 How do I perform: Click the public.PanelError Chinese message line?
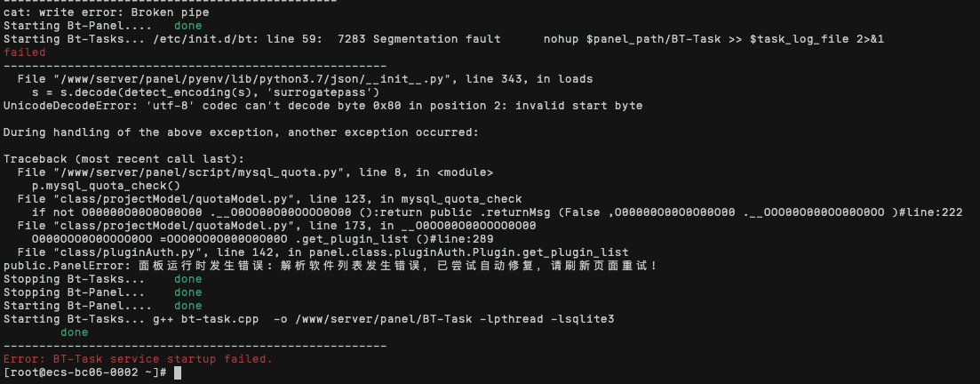coord(331,266)
